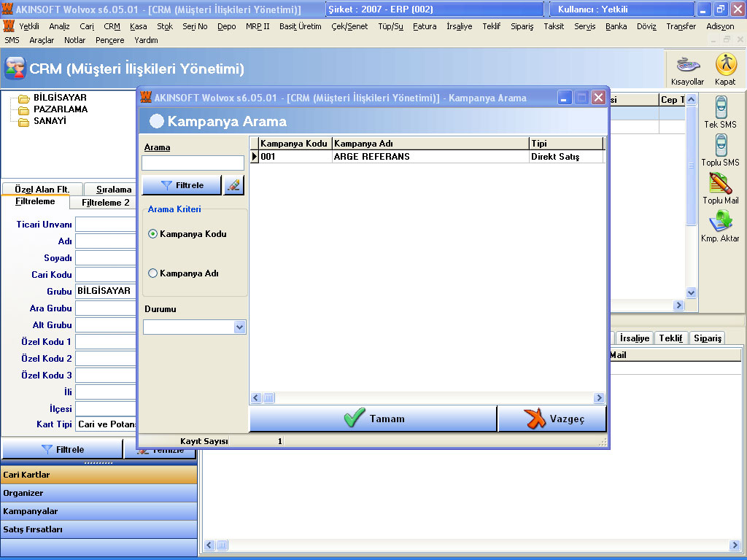
Task: Click the Filtrele button in the left CRM panel
Action: tap(63, 449)
